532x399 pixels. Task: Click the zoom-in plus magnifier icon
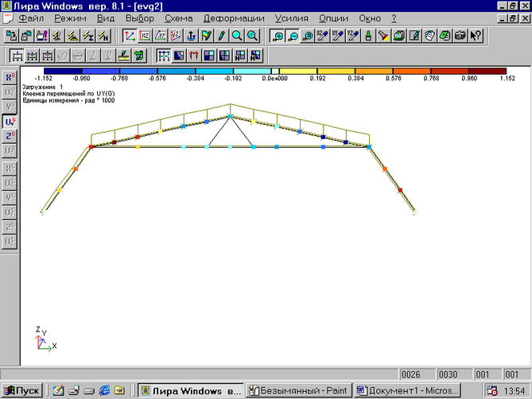pos(278,36)
